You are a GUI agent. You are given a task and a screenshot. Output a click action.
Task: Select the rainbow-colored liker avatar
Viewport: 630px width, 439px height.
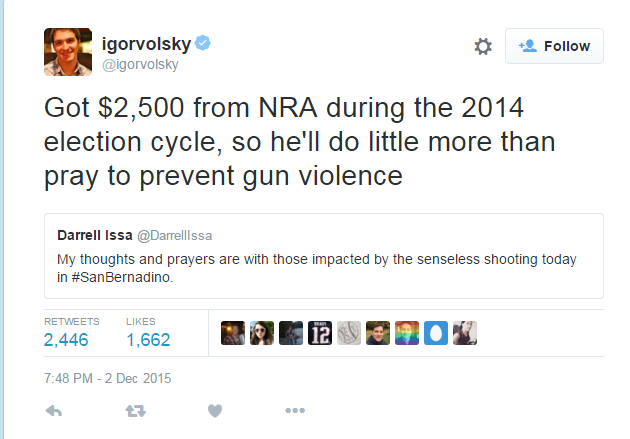pos(407,333)
